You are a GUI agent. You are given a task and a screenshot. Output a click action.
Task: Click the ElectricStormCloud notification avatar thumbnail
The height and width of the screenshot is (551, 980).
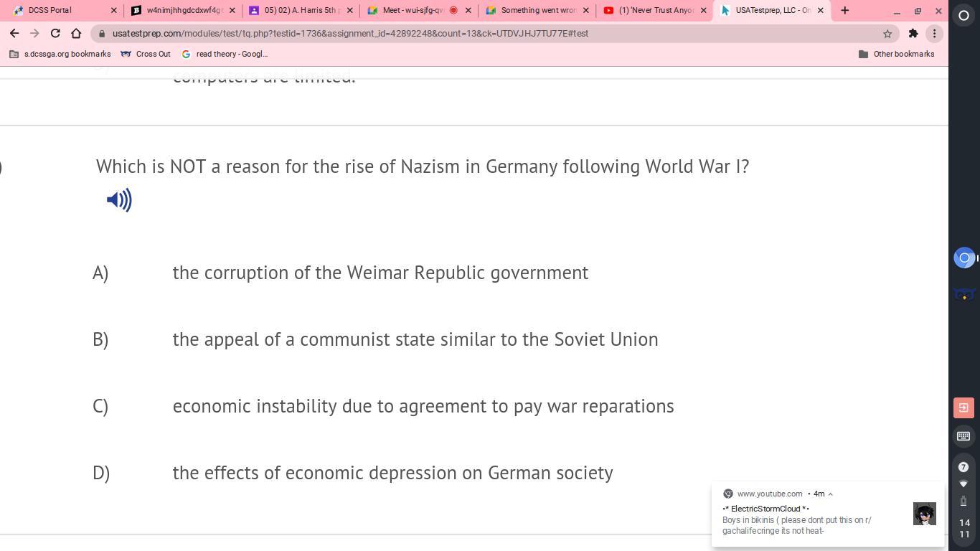coord(925,514)
